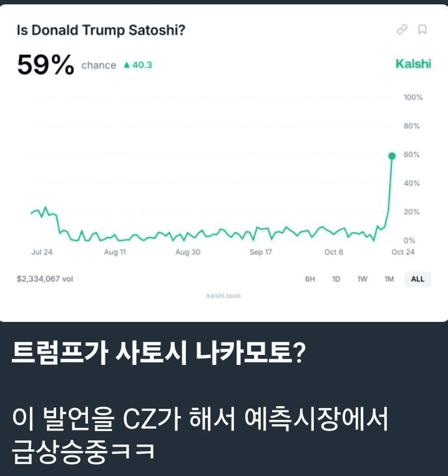The width and height of the screenshot is (448, 476).
Task: Click the Sep 17 date axis label
Action: (261, 252)
